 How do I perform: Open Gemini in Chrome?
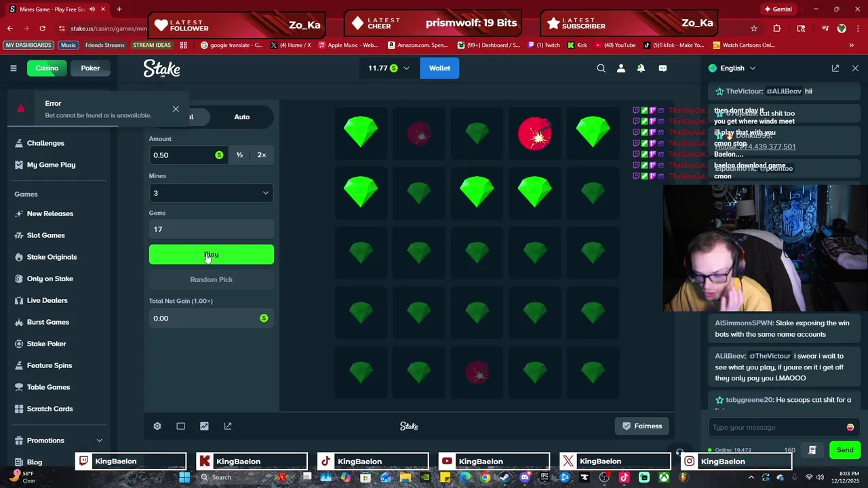pos(778,9)
